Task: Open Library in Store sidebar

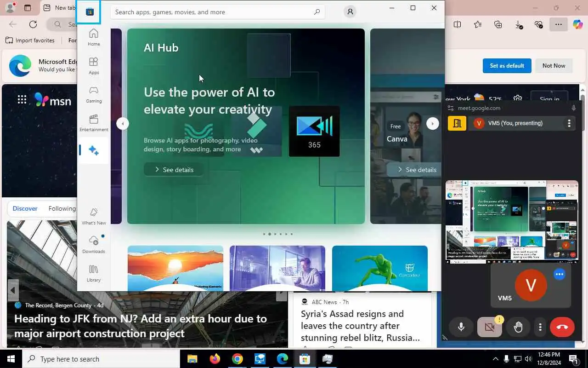Action: click(x=94, y=273)
